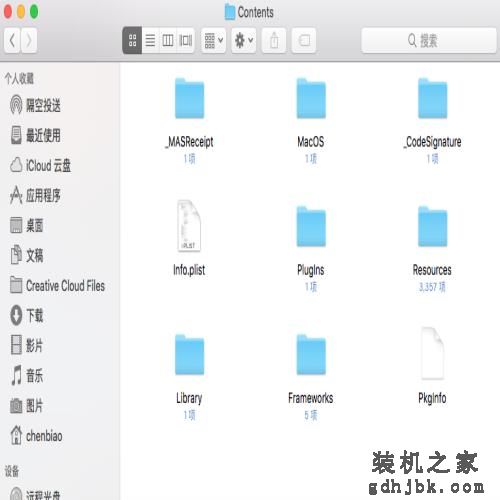Open 桌面 Desktop in sidebar
500x500 pixels.
click(27, 225)
